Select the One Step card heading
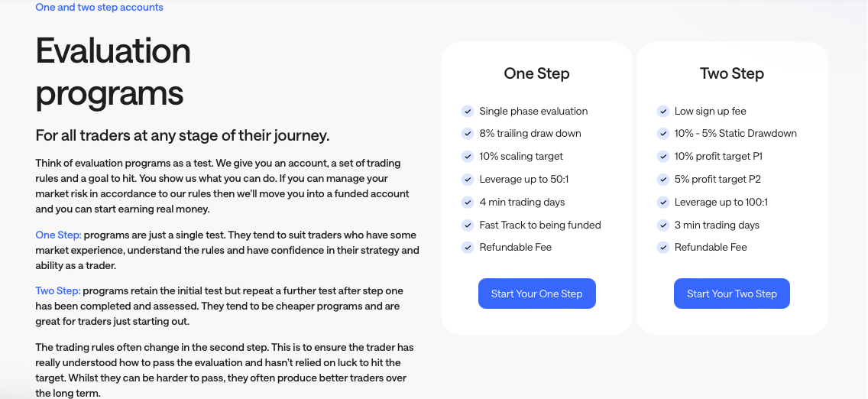The height and width of the screenshot is (399, 868). (x=536, y=73)
